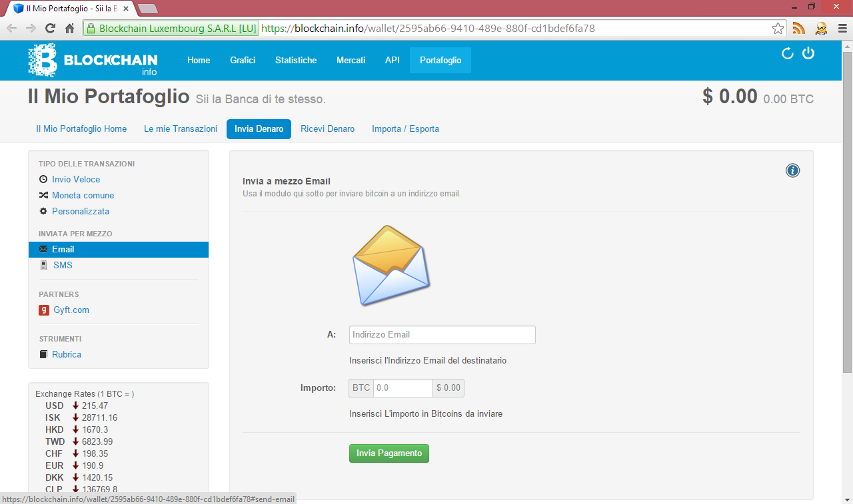853x504 pixels.
Task: Open Rubrica address book
Action: tap(67, 354)
